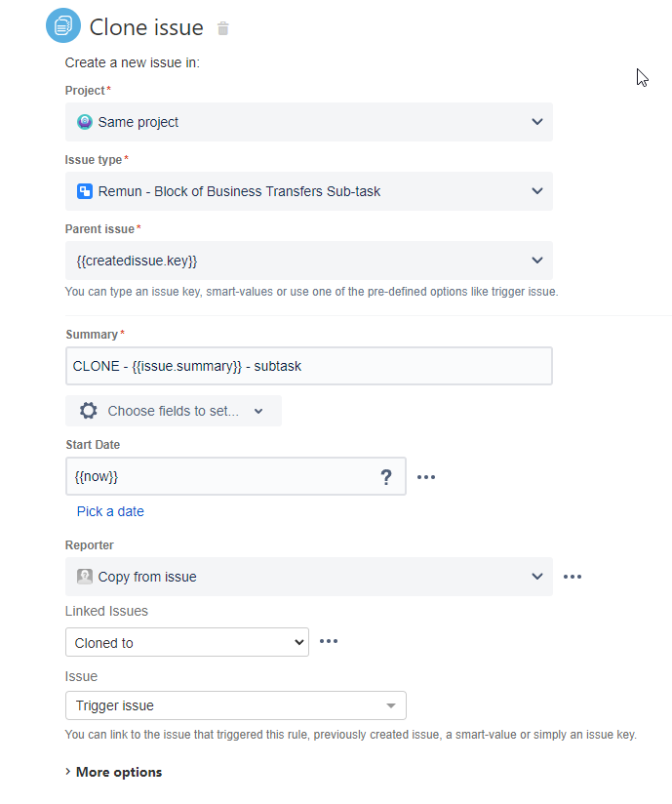Open the Parent issue dropdown
The width and height of the screenshot is (672, 804).
point(308,261)
